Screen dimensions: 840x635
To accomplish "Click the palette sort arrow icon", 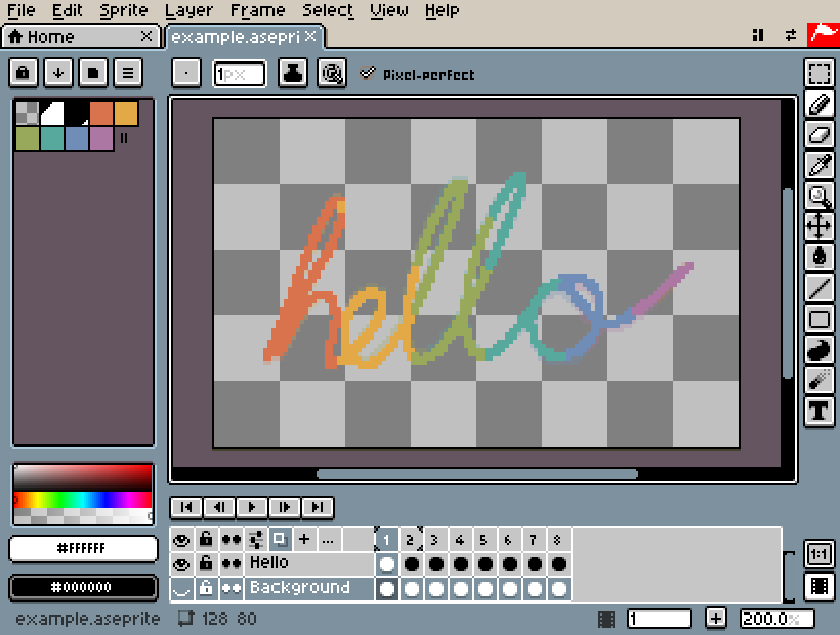I will pos(58,73).
